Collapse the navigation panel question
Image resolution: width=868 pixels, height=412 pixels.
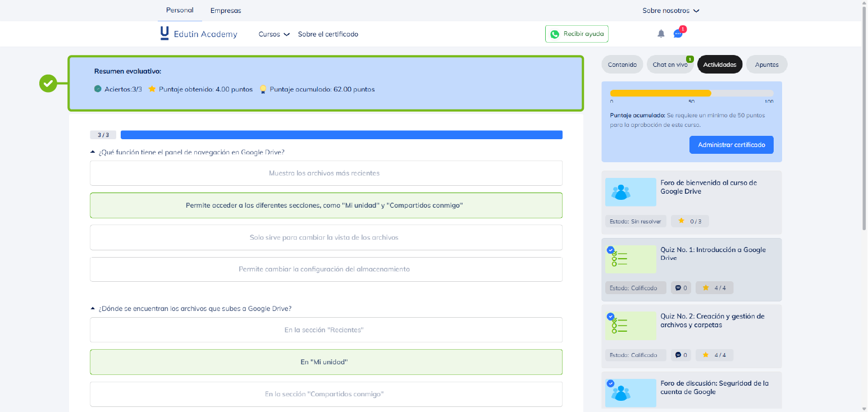(93, 152)
